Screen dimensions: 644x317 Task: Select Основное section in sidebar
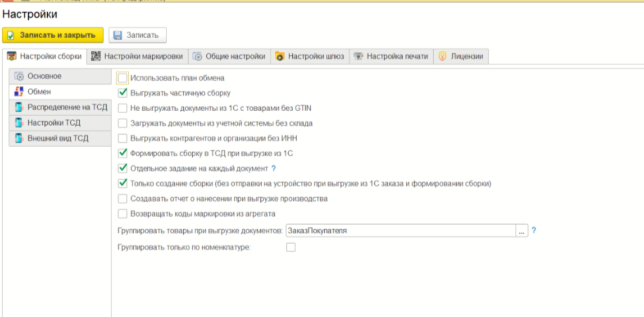(60, 76)
